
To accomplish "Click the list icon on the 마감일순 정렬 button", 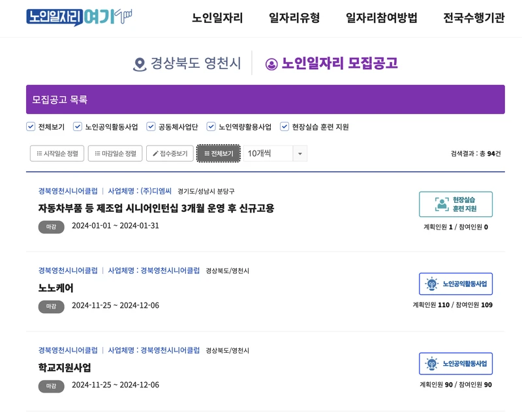I will coord(96,153).
